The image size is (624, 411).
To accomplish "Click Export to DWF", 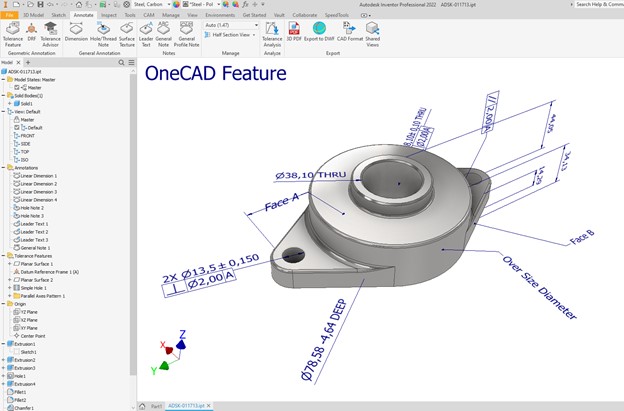I will (x=319, y=32).
